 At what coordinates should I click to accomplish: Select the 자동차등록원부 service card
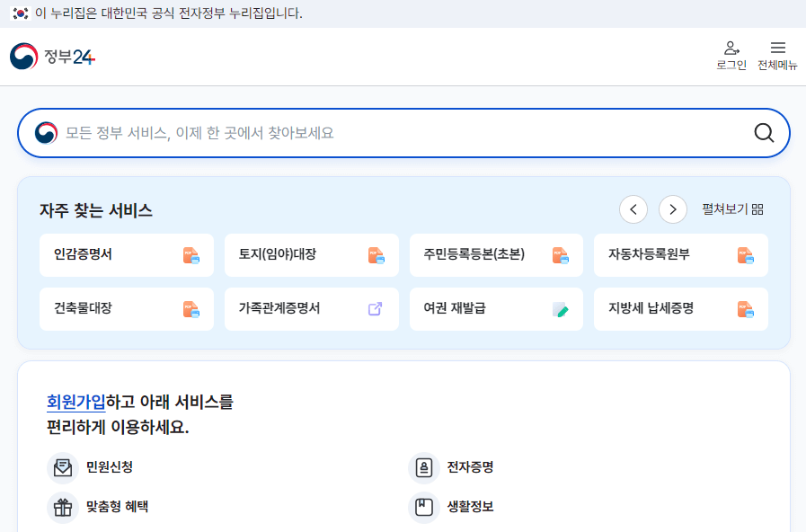(680, 255)
